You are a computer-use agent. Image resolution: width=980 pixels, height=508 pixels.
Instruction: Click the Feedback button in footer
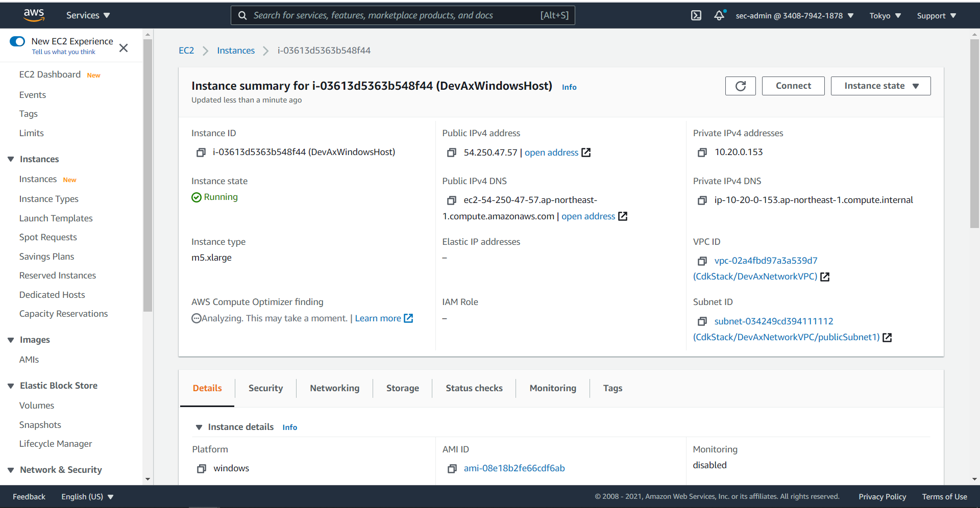coord(29,497)
